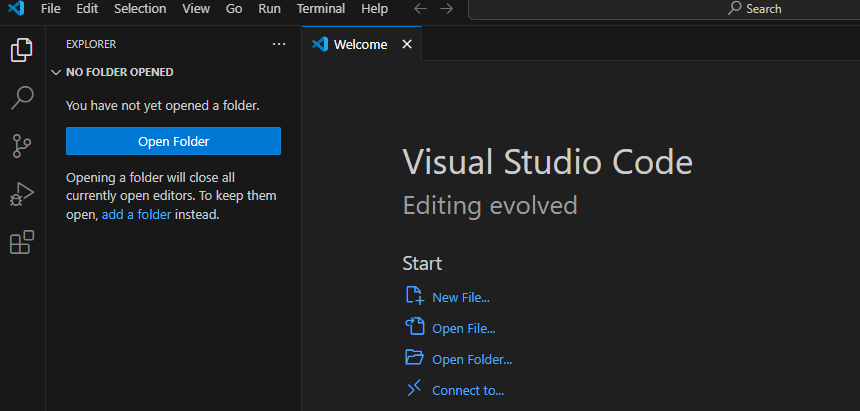Click the Open Folder... link under Start
Screen dimensions: 860x411
(472, 359)
